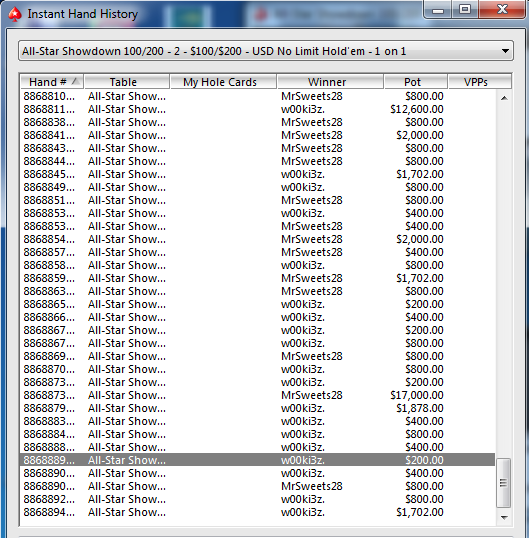This screenshot has height=538, width=529.
Task: Maximize the Instant Hand History window
Action: (465, 10)
